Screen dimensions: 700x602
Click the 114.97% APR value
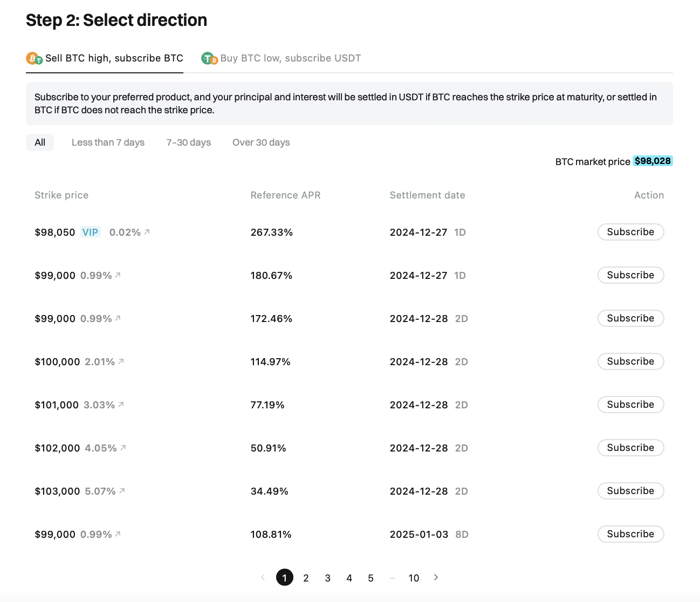[271, 361]
